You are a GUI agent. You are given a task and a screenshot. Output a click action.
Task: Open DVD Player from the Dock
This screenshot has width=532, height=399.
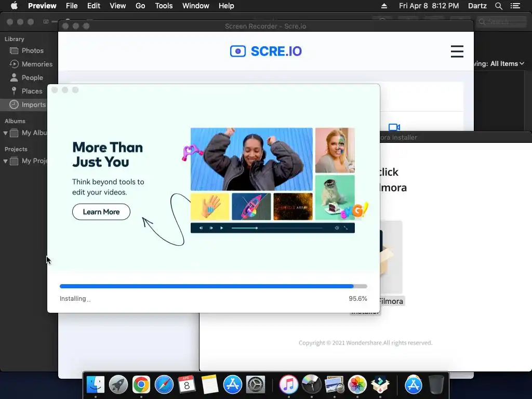[312, 384]
